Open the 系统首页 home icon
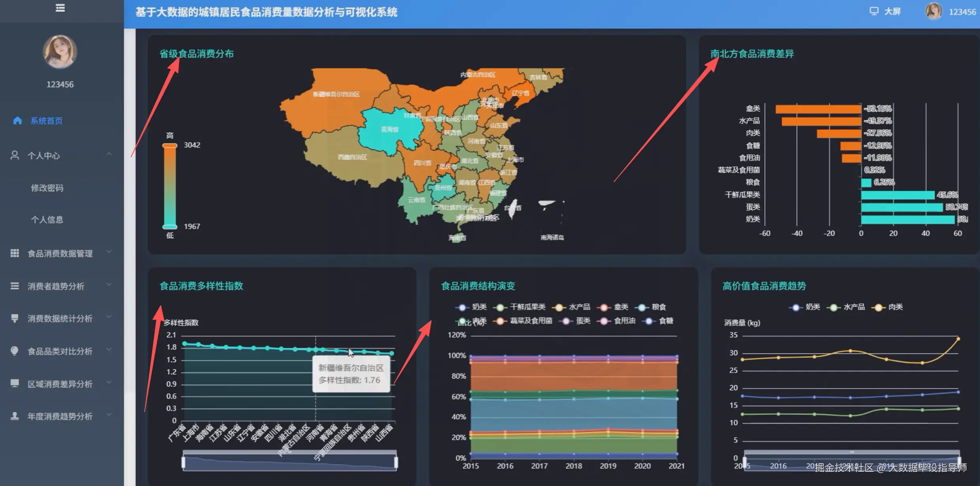The width and height of the screenshot is (980, 486). click(17, 121)
